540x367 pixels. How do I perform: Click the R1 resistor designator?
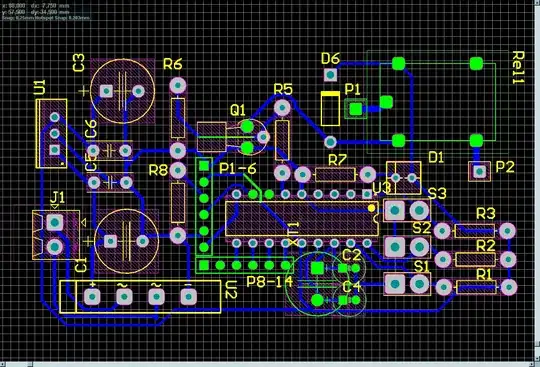point(484,274)
